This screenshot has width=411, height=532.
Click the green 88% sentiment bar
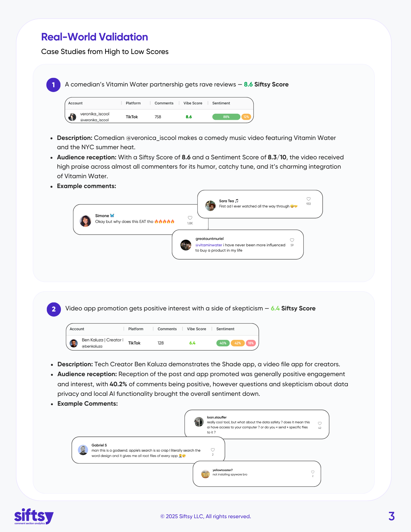pos(226,117)
